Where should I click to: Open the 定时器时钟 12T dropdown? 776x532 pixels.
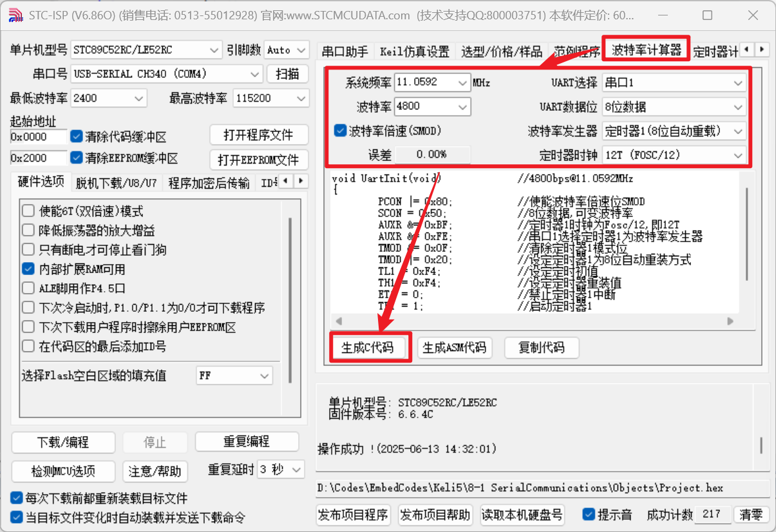point(674,155)
